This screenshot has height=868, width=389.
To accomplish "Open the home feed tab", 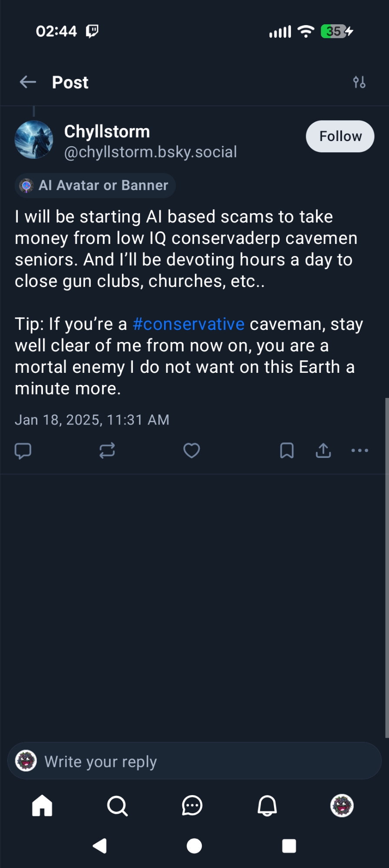I will [42, 806].
